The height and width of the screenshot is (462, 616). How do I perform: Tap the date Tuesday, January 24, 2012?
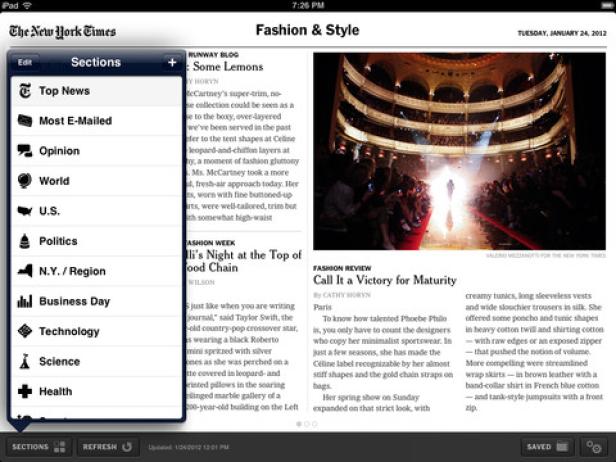tap(562, 33)
